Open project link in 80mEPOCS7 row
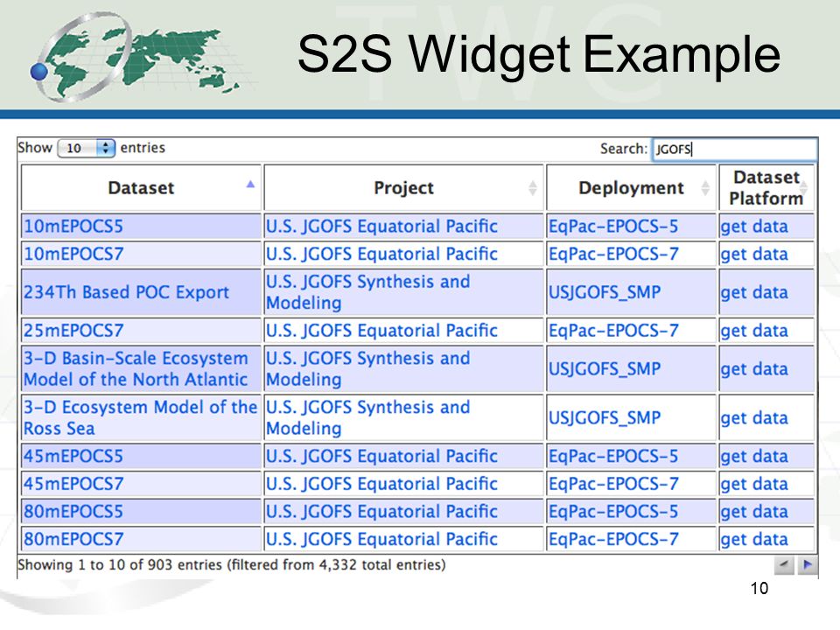This screenshot has width=840, height=630. 382,539
